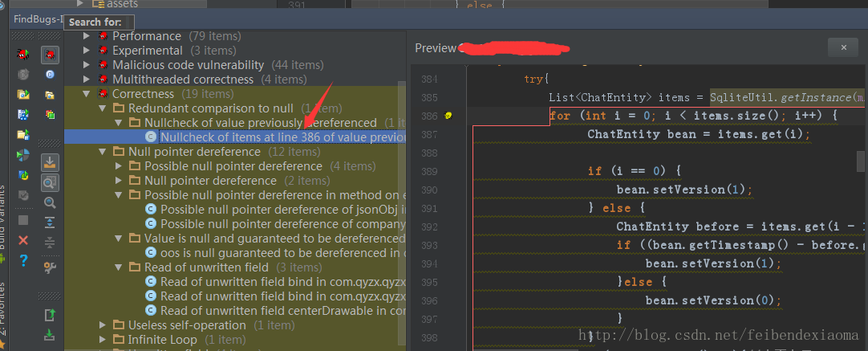Viewport: 868px width, 351px height.
Task: Click Malicious code vulnerability (44 items) label
Action: pyautogui.click(x=217, y=65)
